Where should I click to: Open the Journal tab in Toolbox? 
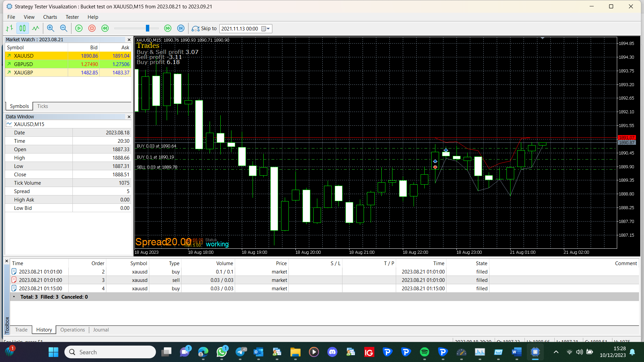pos(101,330)
